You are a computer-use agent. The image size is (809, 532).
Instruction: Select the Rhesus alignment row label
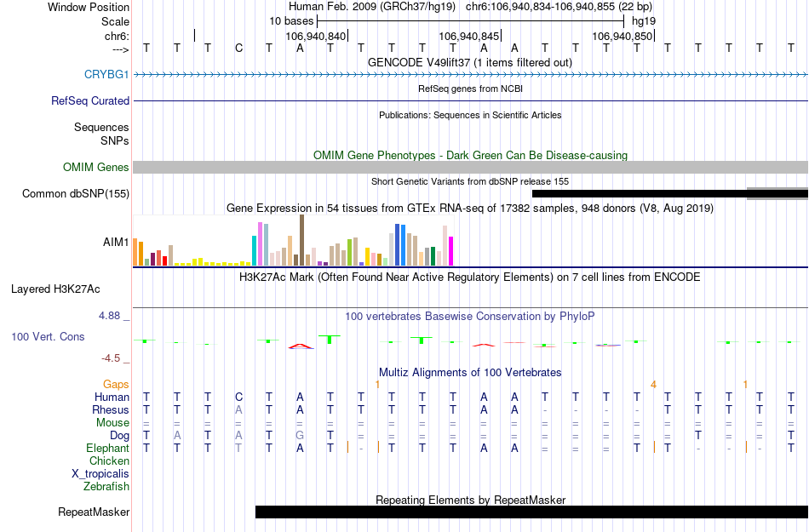tap(111, 409)
